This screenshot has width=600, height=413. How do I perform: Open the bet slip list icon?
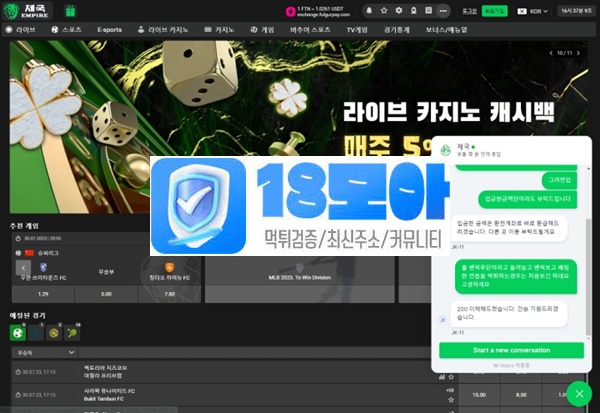[x=429, y=11]
